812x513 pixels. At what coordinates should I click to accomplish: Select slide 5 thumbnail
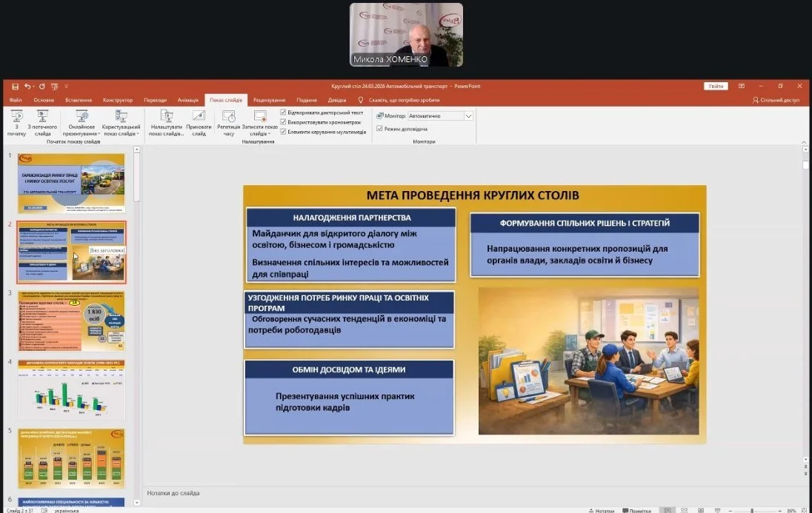71,459
